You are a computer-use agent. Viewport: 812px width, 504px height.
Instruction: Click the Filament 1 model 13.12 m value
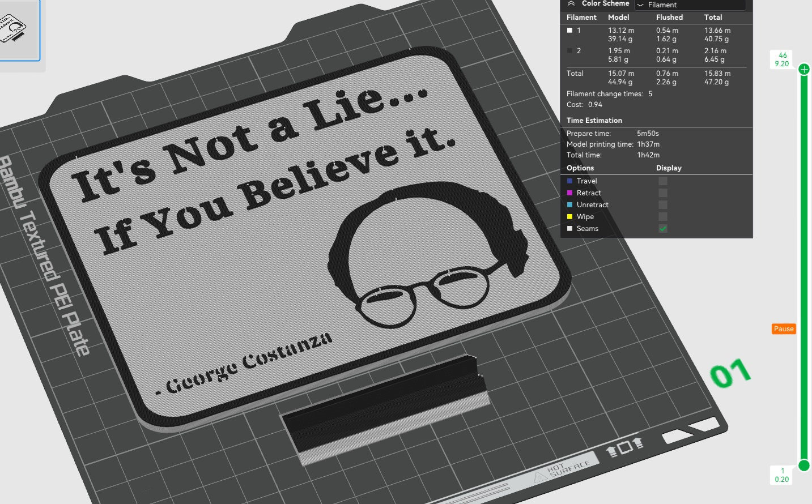click(x=621, y=31)
